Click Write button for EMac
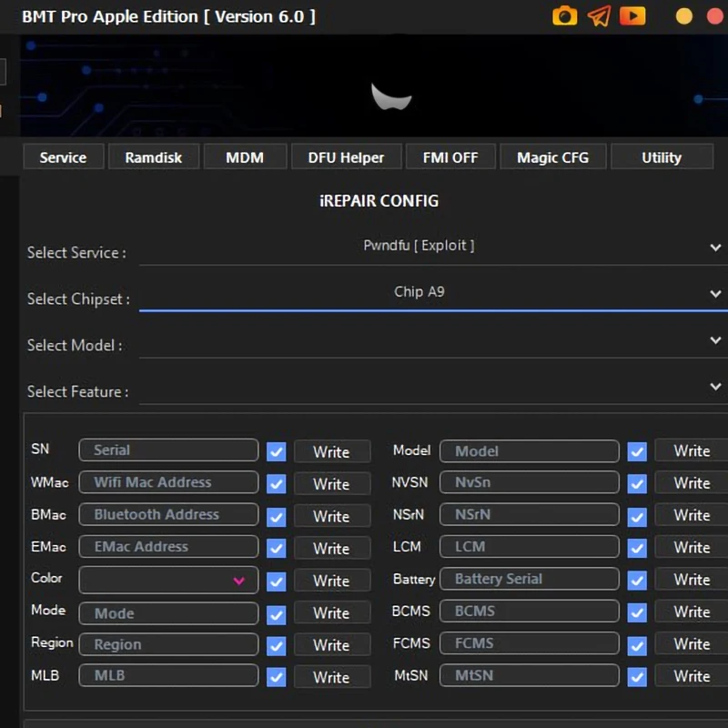 click(x=332, y=548)
